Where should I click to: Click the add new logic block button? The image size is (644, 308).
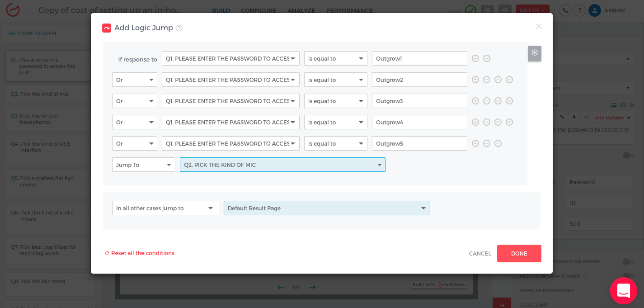click(535, 53)
